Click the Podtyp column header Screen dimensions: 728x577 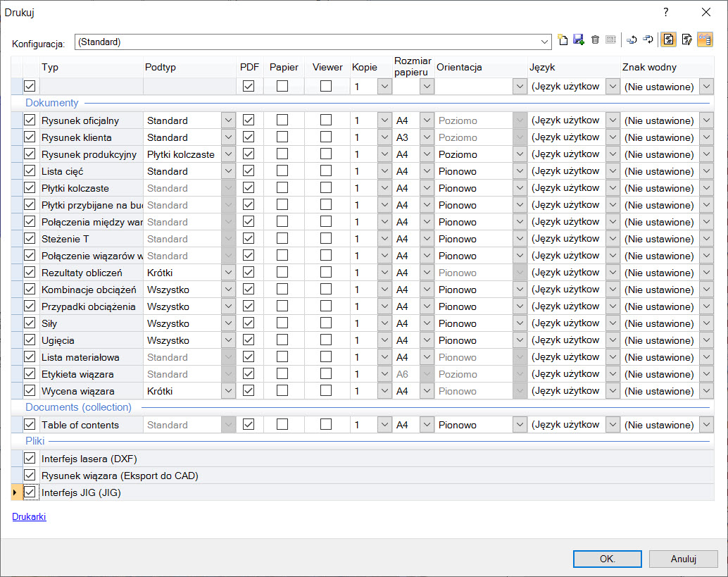[189, 67]
